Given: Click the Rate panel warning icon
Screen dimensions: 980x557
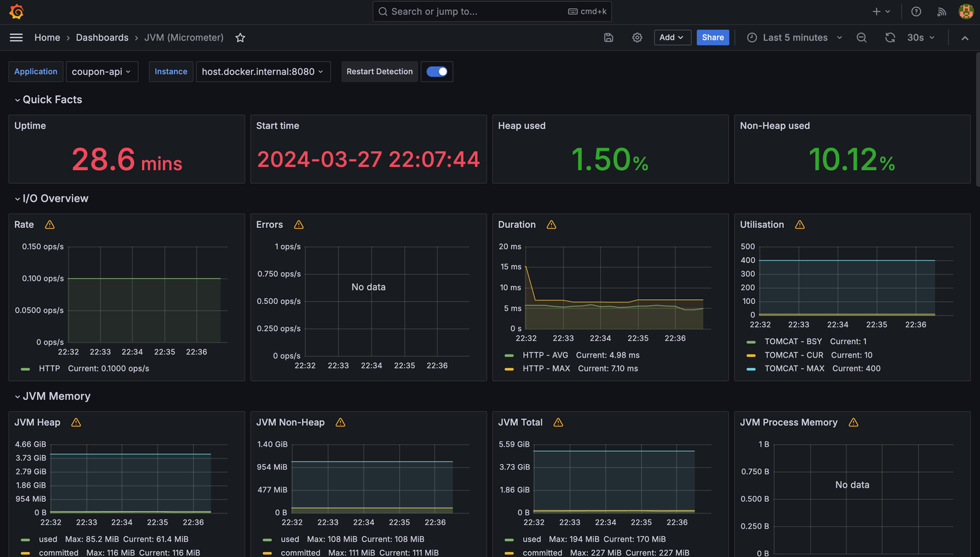Looking at the screenshot, I should (x=50, y=225).
